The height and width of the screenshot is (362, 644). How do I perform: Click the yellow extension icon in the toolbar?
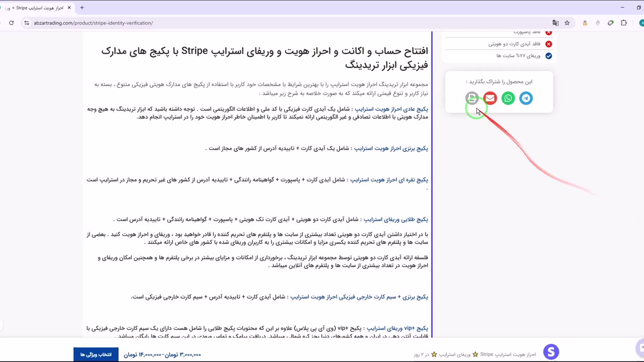pos(585,23)
